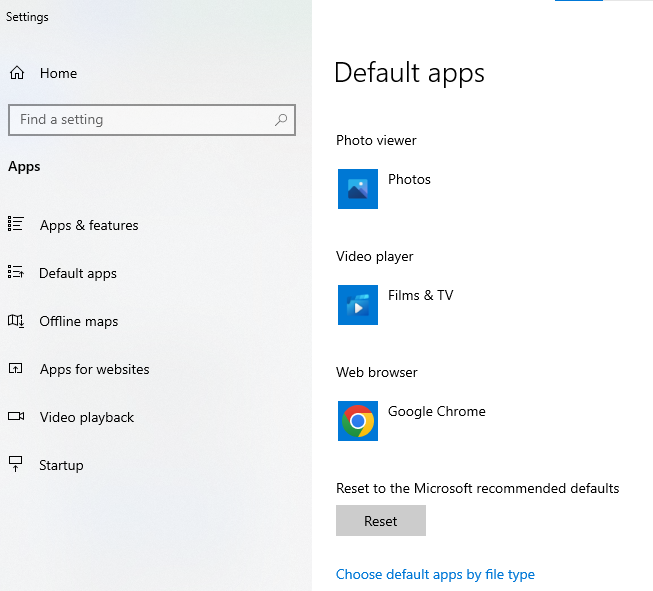Change default web browser Google Chrome
This screenshot has height=591, width=653.
pos(436,411)
